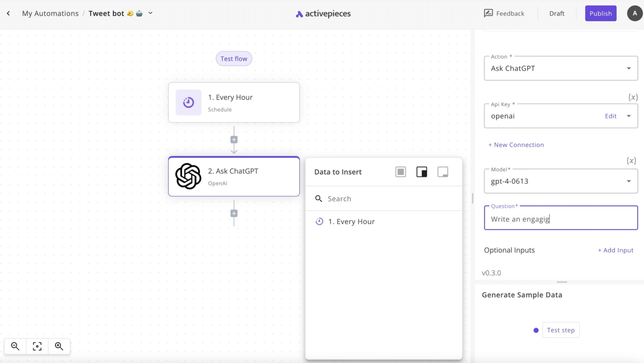
Task: Click the zoom in icon on canvas controls
Action: pyautogui.click(x=59, y=346)
